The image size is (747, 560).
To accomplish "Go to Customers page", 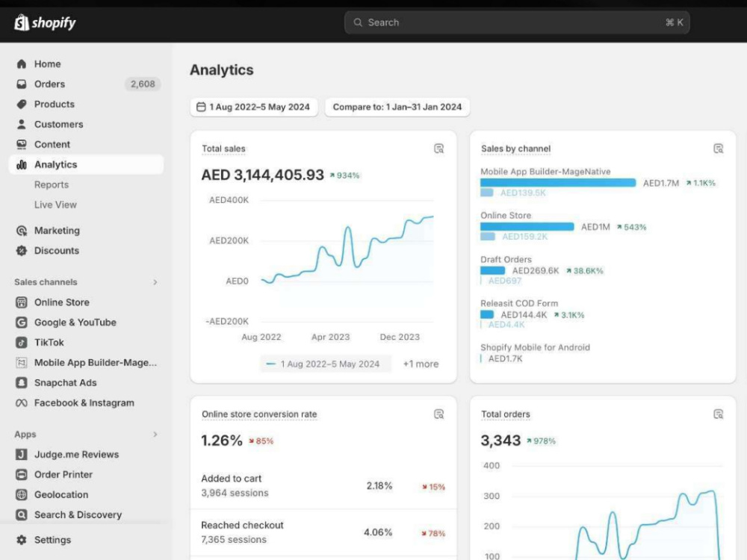I will 86,124.
